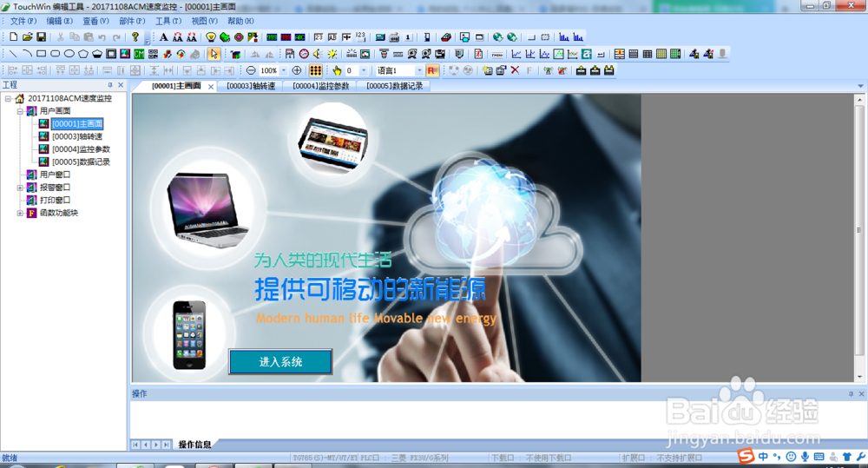Open the 语言1 language dropdown
868x468 pixels.
[x=419, y=70]
